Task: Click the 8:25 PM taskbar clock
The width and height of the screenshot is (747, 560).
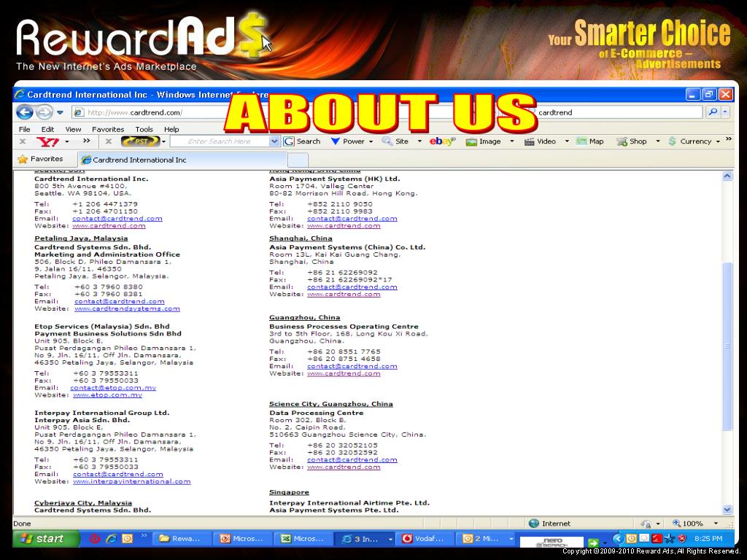Action: click(x=708, y=539)
